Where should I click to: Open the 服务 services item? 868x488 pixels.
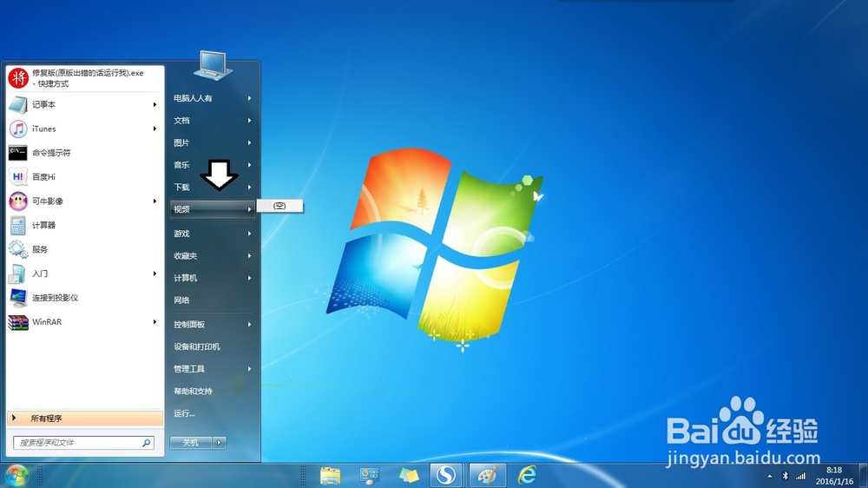[x=85, y=249]
